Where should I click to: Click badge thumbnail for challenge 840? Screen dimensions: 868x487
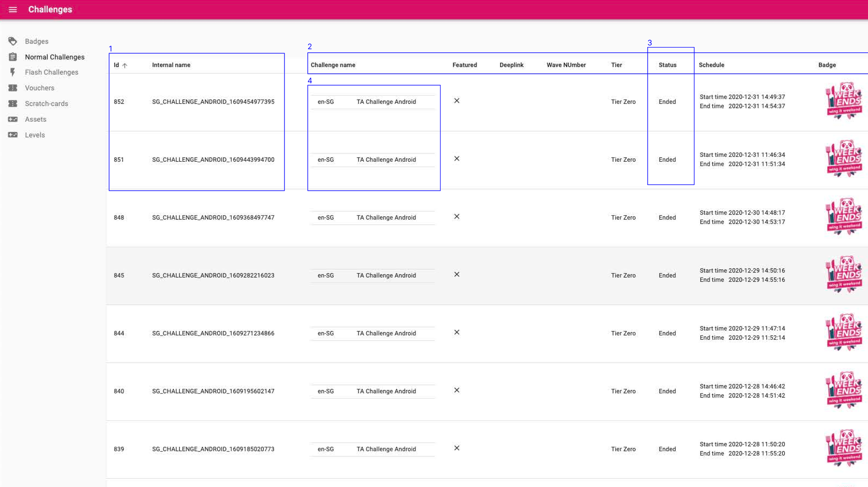[x=843, y=390]
